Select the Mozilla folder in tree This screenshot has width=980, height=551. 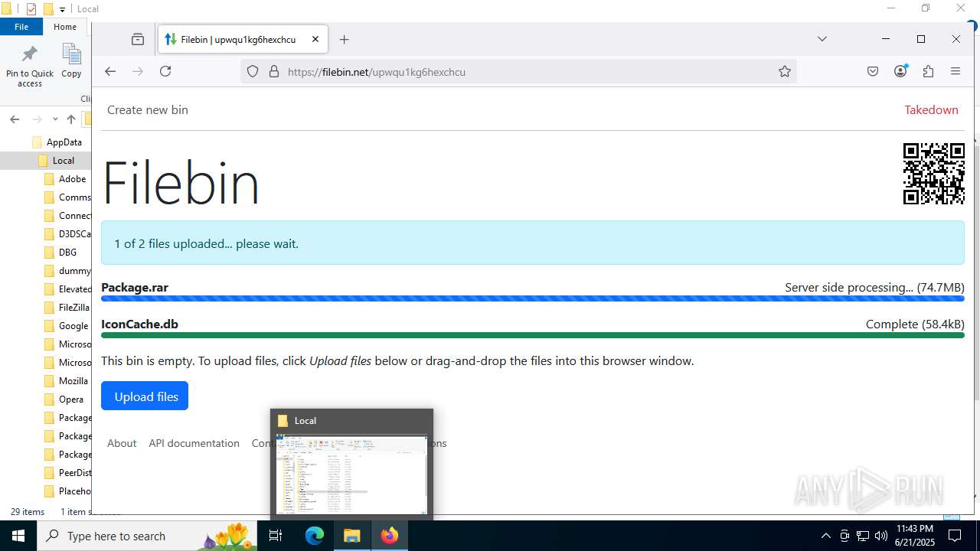[x=73, y=380]
